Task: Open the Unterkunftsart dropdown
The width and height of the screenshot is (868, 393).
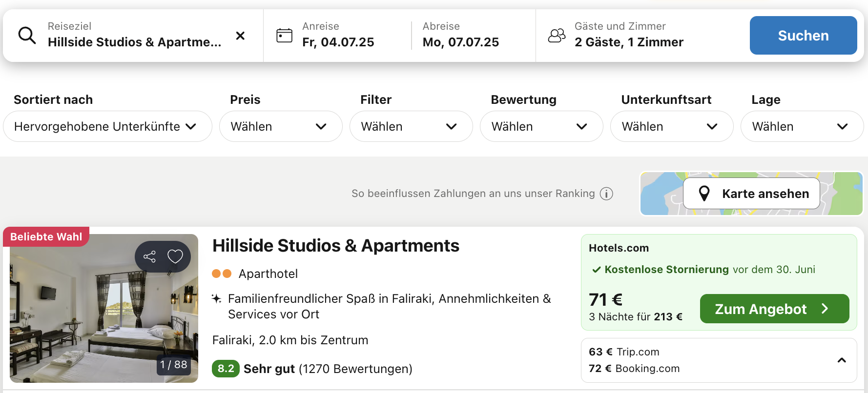Action: [672, 126]
